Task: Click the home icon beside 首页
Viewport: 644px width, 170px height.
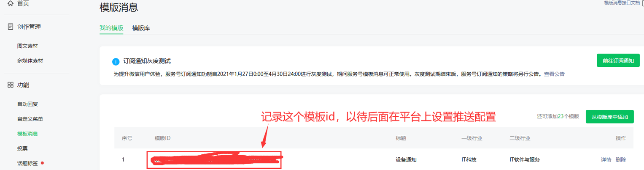Action: pyautogui.click(x=11, y=3)
